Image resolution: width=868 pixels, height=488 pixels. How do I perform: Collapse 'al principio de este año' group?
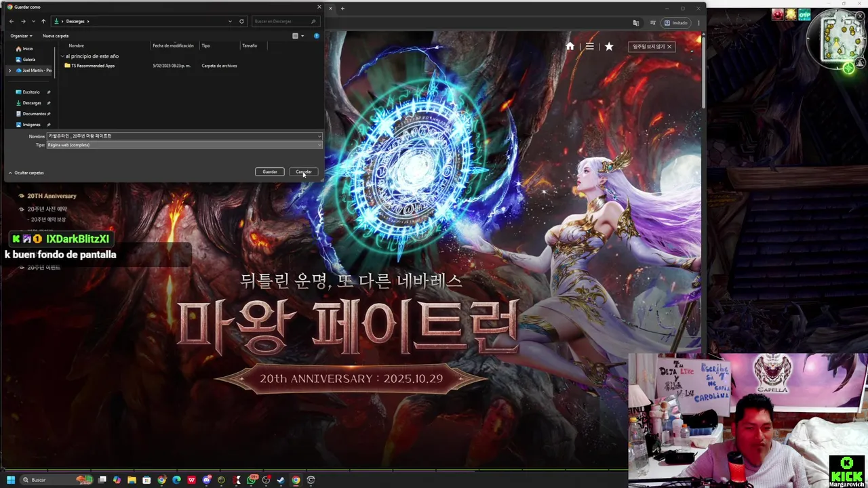coord(62,56)
